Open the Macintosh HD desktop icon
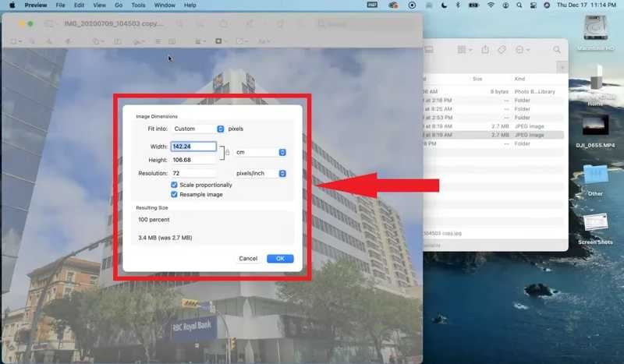Viewport: 624px width, 364px height. pyautogui.click(x=595, y=30)
